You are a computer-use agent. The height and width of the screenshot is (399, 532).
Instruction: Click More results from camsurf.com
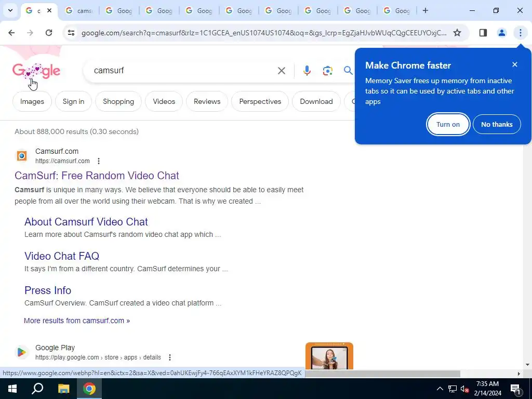pos(77,321)
